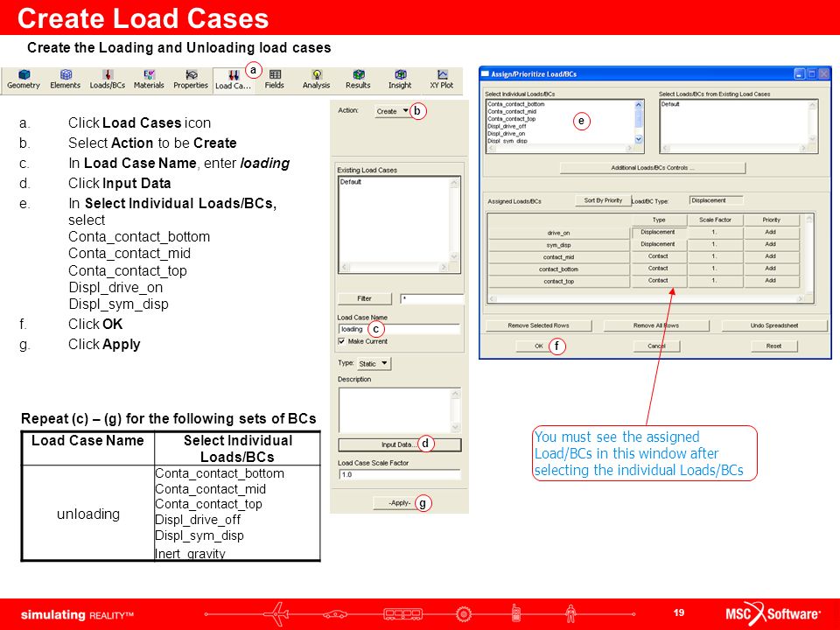This screenshot has height=630, width=840.
Task: Open the Geometry toolbar icon
Action: 24,80
